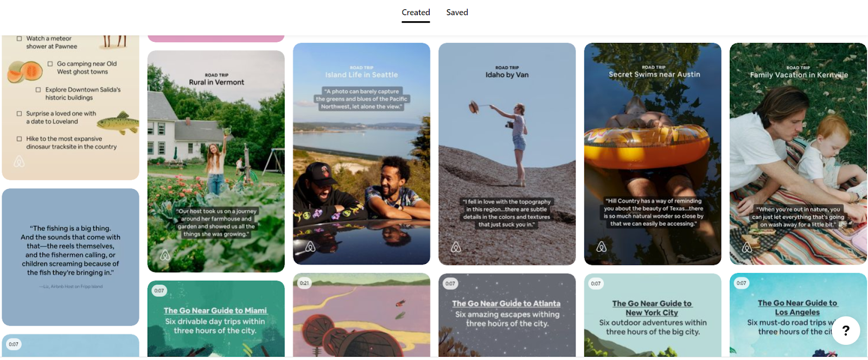
Task: Click the Airbnb logo on Idaho by Van pin
Action: point(456,247)
